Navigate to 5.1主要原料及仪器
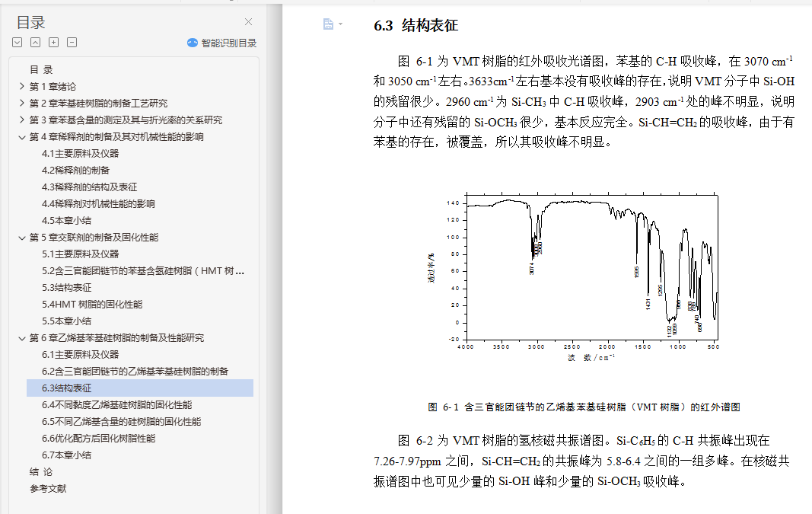 click(80, 254)
